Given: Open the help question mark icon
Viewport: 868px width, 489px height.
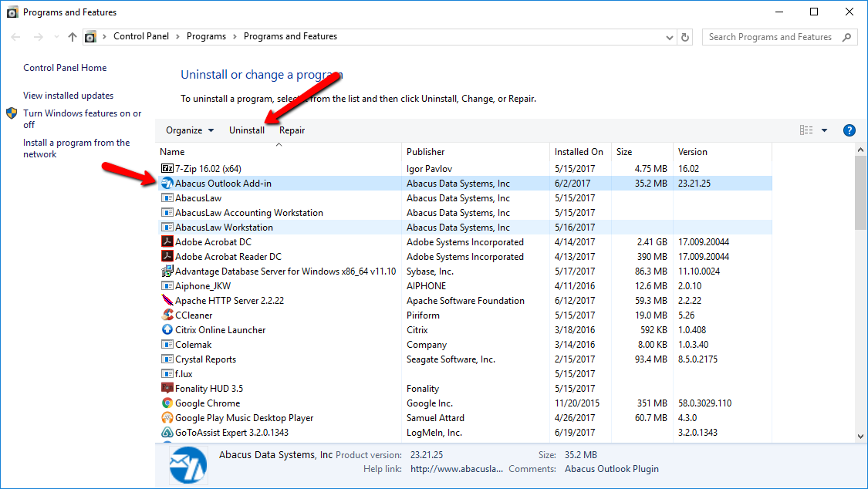Looking at the screenshot, I should (x=849, y=130).
